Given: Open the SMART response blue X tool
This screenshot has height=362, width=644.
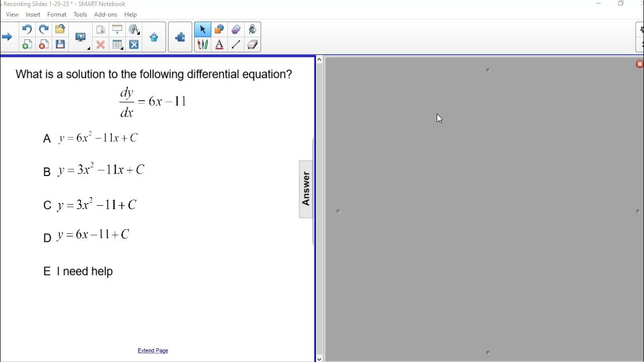Looking at the screenshot, I should tap(134, 44).
